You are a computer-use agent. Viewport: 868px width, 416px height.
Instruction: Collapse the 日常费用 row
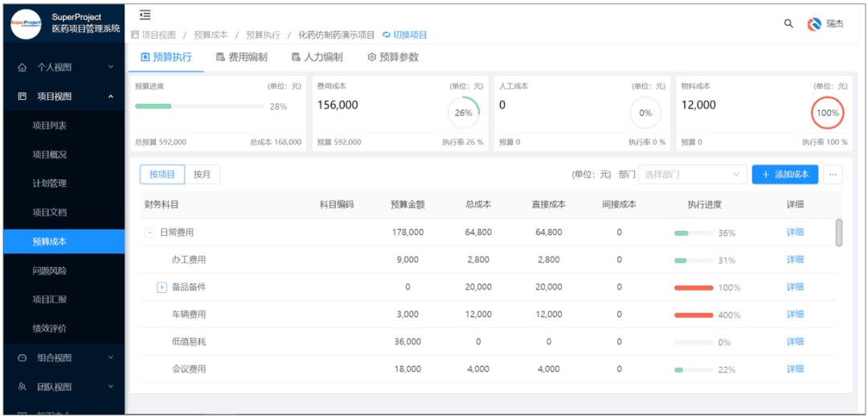click(149, 233)
